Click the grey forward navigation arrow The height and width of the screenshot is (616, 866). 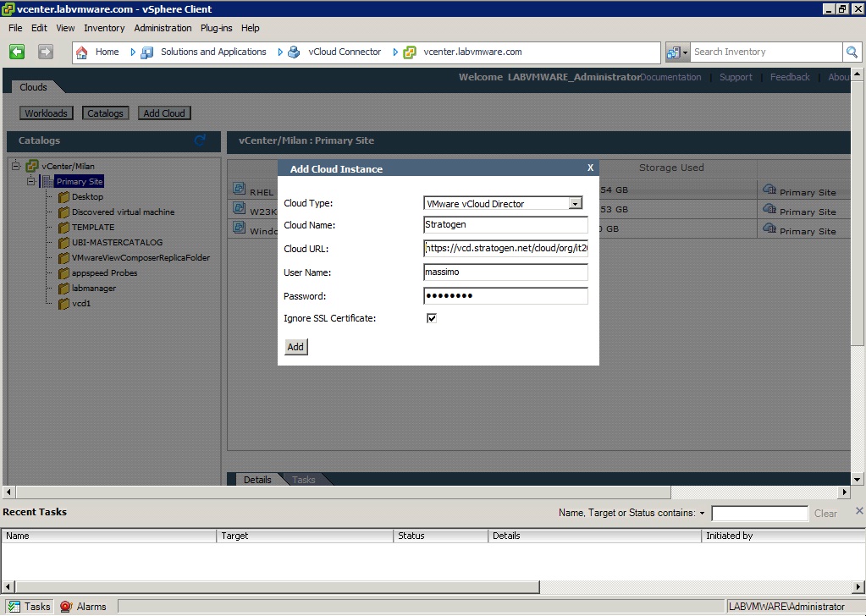coord(45,52)
